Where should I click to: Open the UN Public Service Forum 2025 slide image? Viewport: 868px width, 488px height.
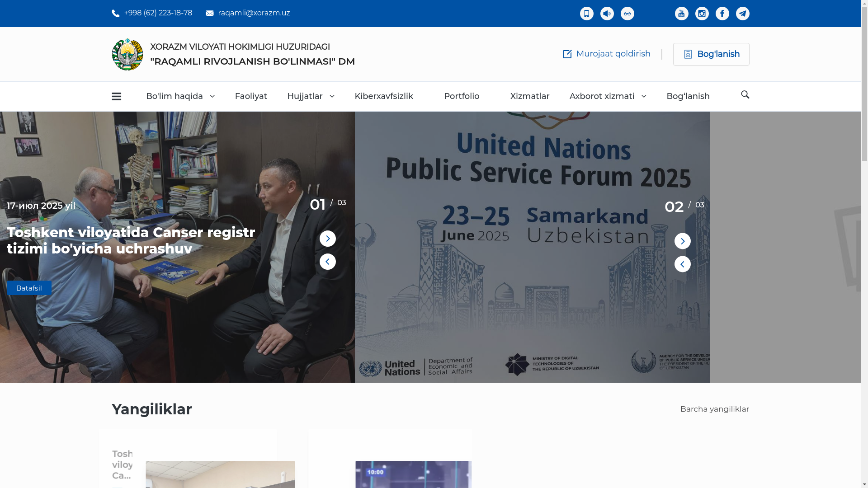point(532,247)
